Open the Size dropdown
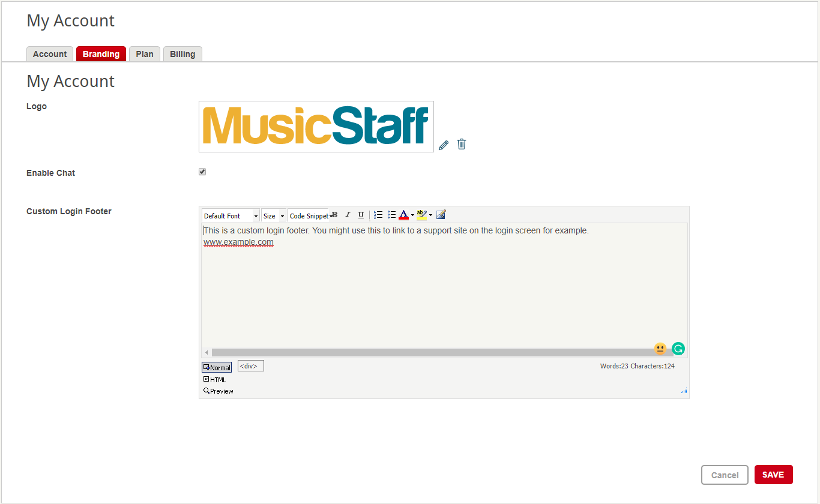820x504 pixels. coord(274,215)
